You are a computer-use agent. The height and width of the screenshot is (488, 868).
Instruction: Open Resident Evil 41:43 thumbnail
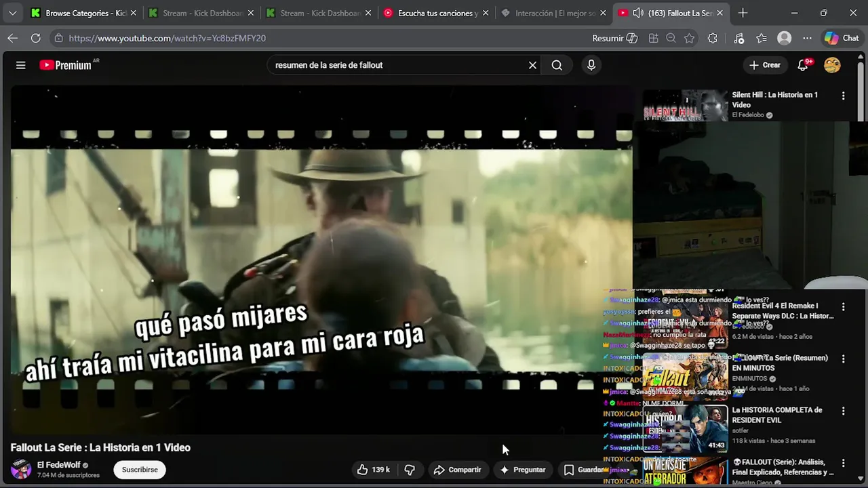[x=685, y=429]
